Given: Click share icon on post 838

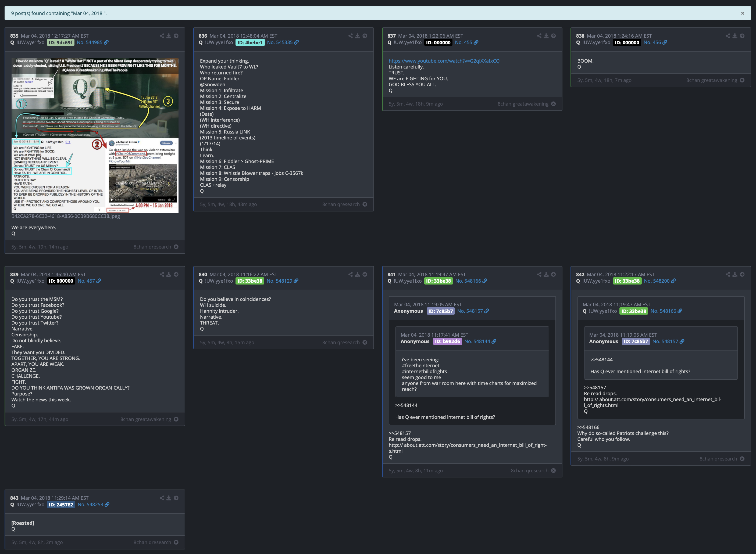Looking at the screenshot, I should point(728,36).
